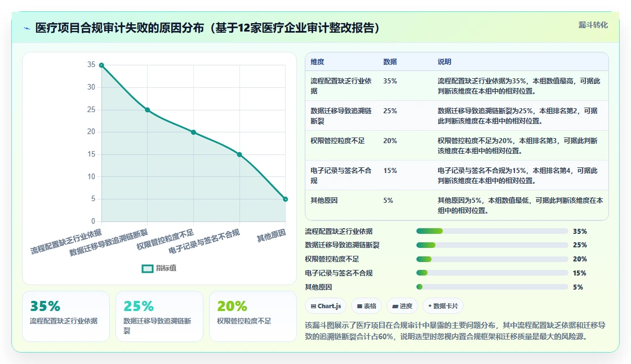
Task: Click the 5% value in table
Action: point(388,200)
